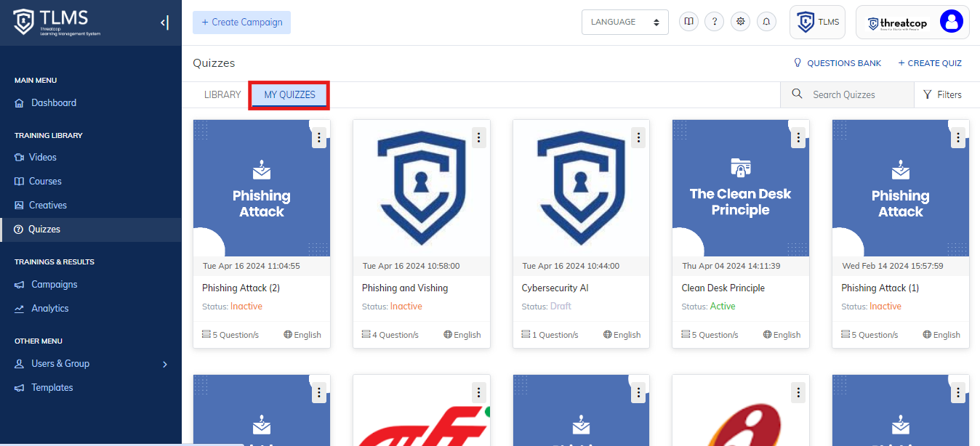Open three-dot menu on Clean Desk Principle card
Image resolution: width=980 pixels, height=446 pixels.
(798, 137)
